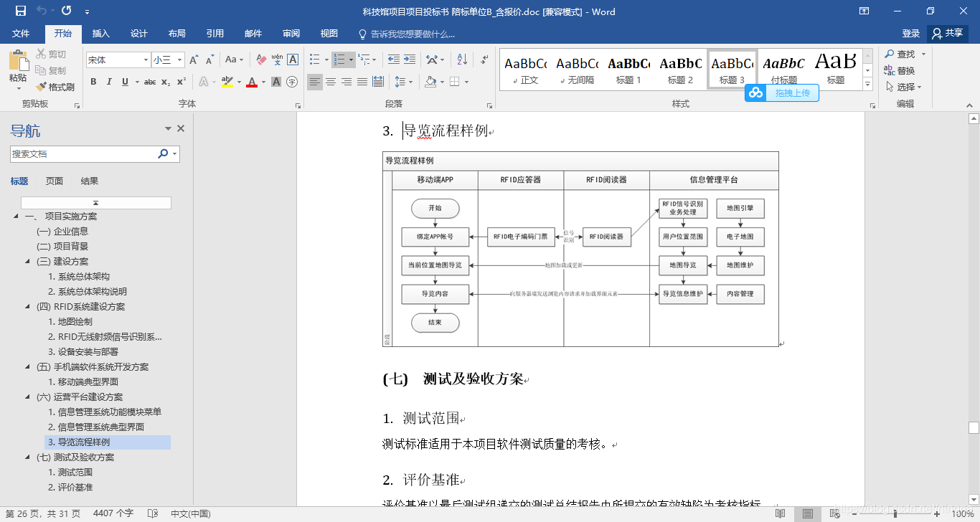Viewport: 980px width, 522px height.
Task: Decrease font size with the shrink font icon
Action: point(209,60)
